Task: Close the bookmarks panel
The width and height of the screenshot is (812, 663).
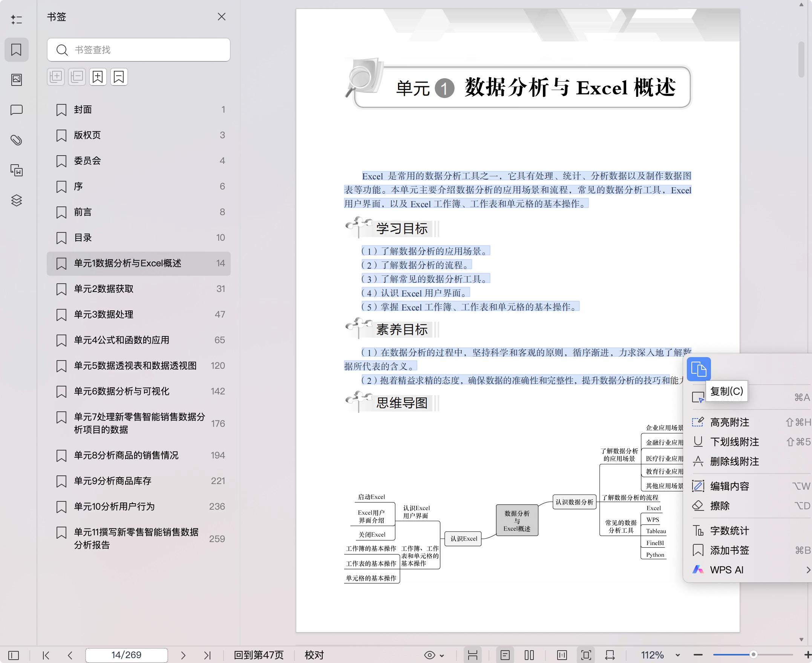Action: pyautogui.click(x=222, y=17)
